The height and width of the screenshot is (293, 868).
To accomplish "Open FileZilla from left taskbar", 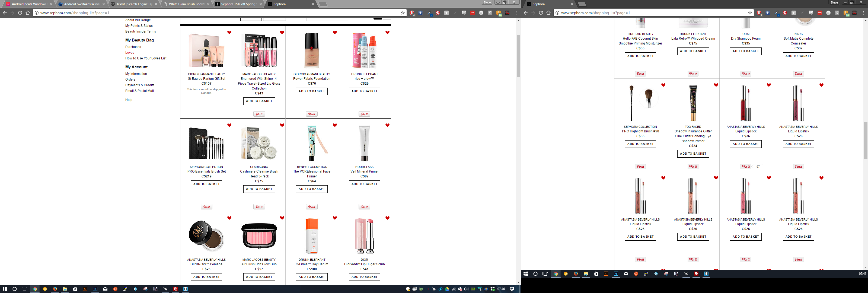I will (x=175, y=289).
